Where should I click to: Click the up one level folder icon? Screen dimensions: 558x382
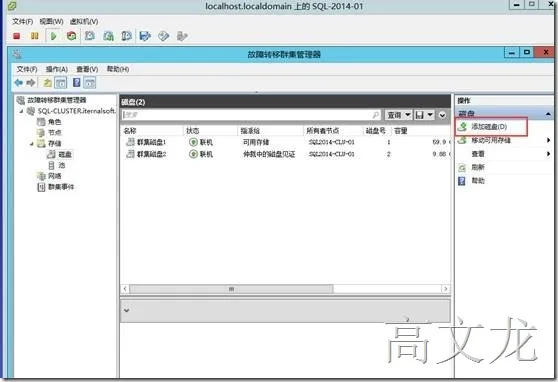[x=47, y=83]
